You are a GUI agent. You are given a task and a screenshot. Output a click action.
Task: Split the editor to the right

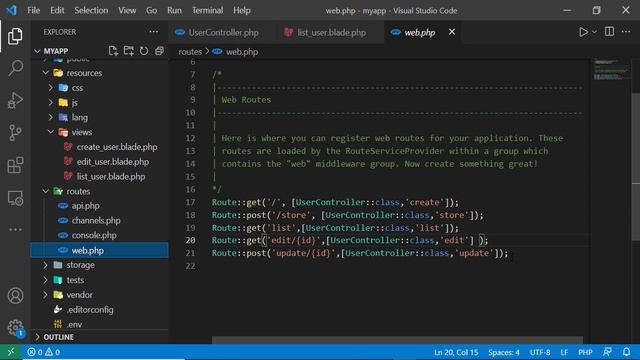point(609,32)
